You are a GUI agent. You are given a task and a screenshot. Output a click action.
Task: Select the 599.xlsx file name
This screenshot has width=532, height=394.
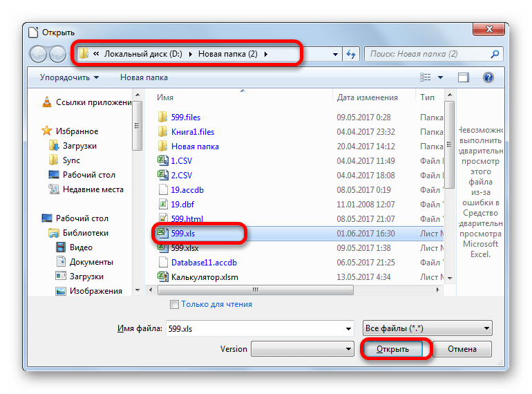tap(185, 248)
